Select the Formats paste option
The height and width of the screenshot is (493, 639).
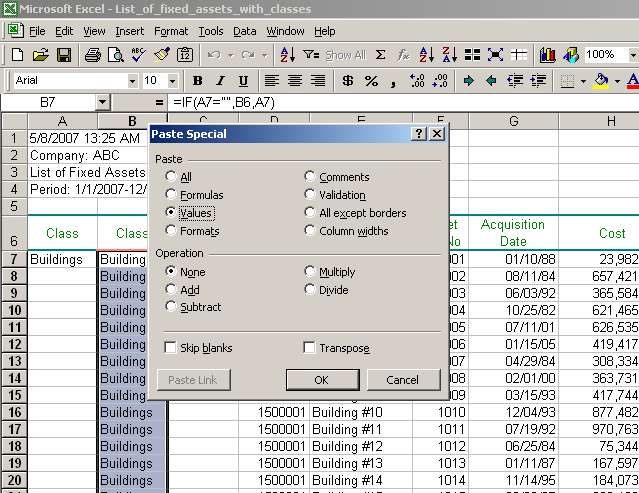click(x=170, y=230)
